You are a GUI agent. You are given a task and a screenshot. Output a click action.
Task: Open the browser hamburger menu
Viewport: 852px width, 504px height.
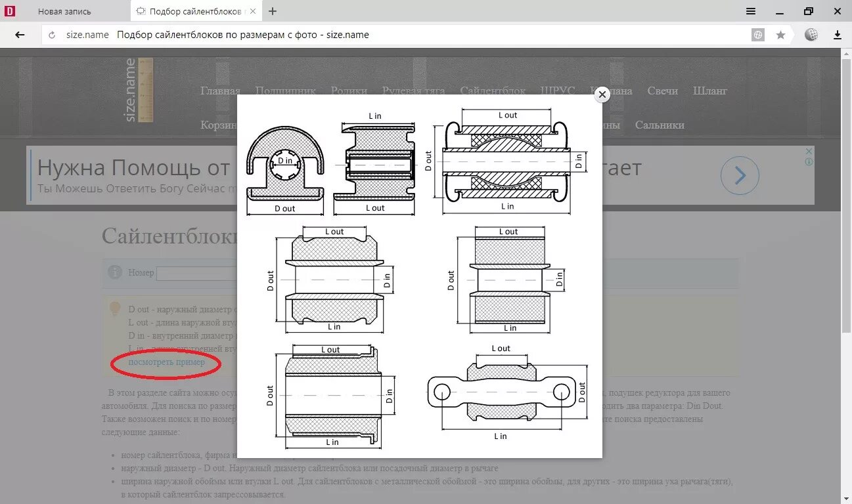(751, 11)
